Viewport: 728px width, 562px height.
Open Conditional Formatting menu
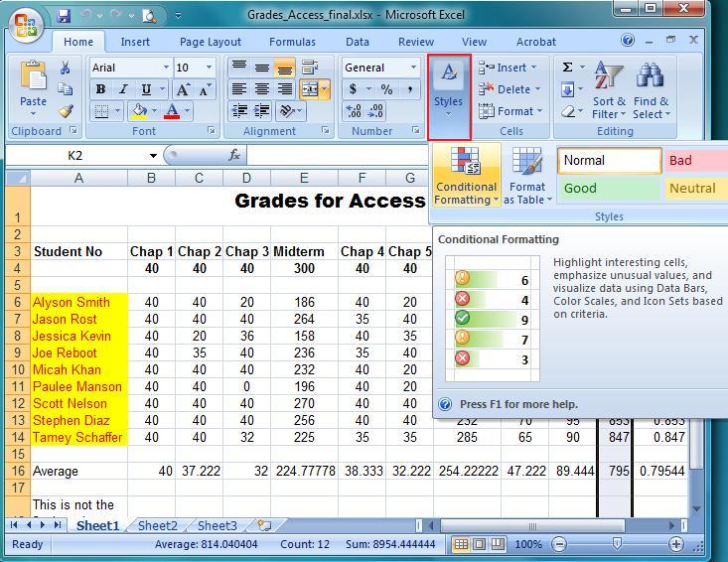point(466,176)
